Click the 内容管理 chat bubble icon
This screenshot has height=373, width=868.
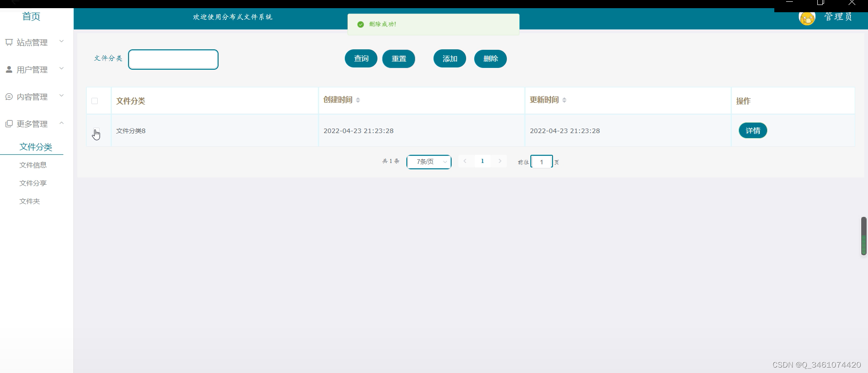(x=9, y=97)
